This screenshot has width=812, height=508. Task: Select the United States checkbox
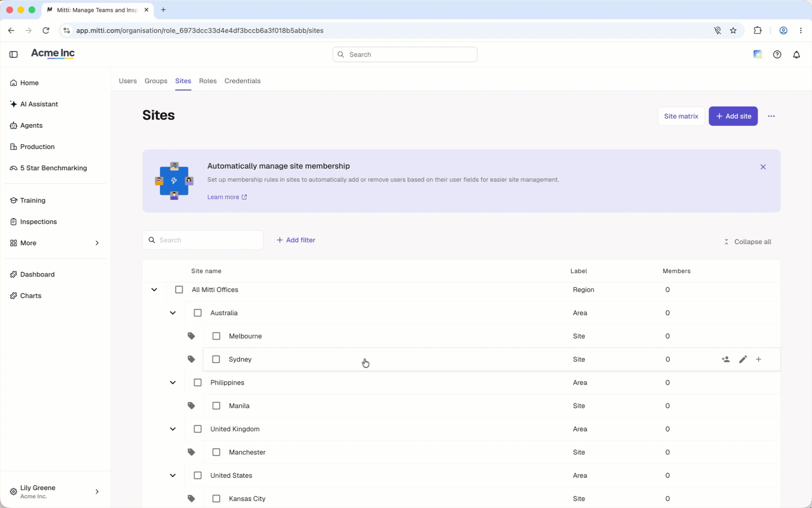[198, 476]
